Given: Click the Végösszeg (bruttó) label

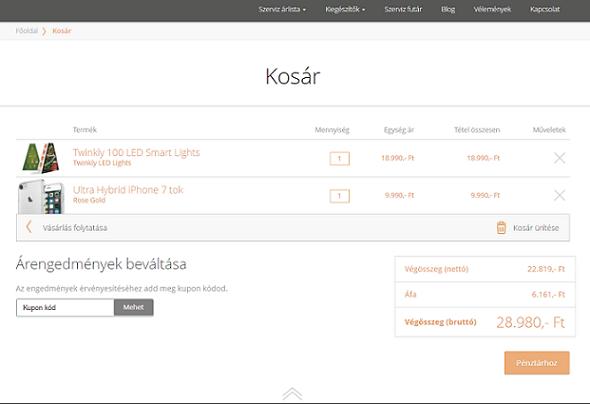Looking at the screenshot, I should (x=440, y=322).
